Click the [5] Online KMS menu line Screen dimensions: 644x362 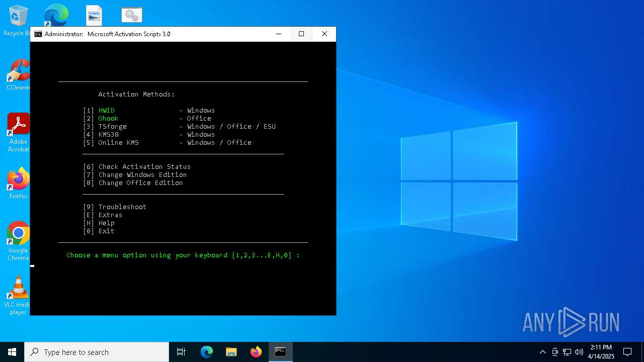pos(167,143)
